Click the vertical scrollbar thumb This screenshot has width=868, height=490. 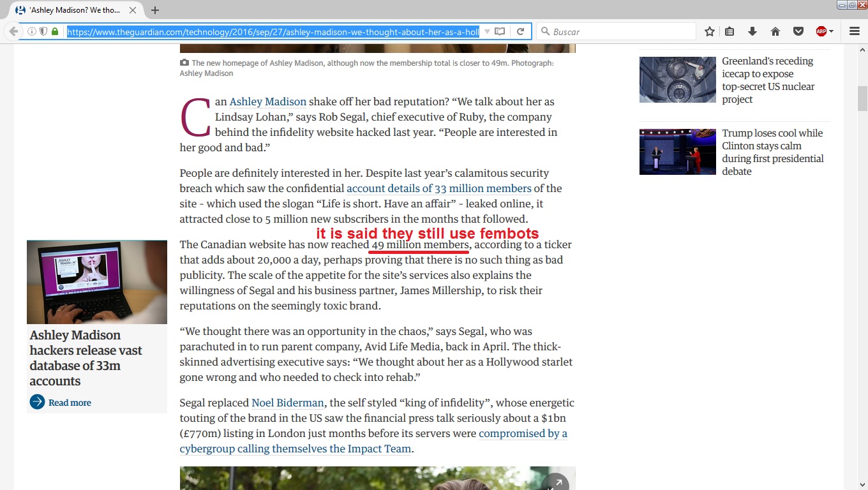coord(862,98)
